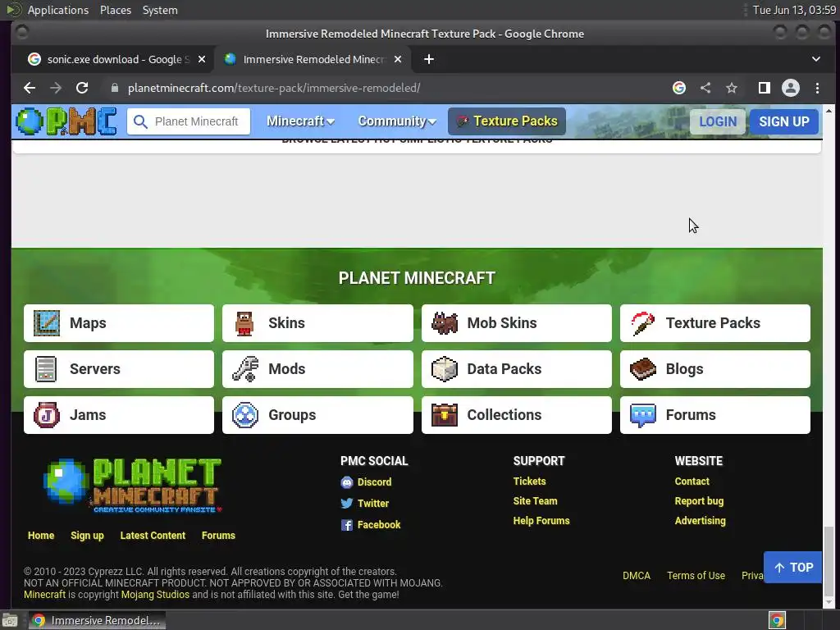The height and width of the screenshot is (630, 840).
Task: Open the Site Team link
Action: [x=535, y=501]
